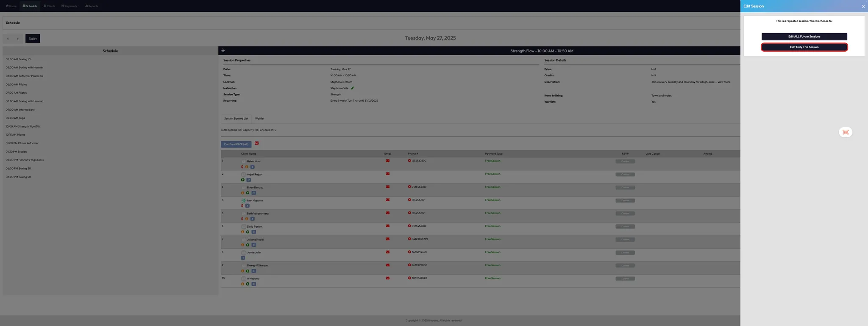Go to previous day using left arrow
Screen dimensions: 868x326
tap(8, 39)
